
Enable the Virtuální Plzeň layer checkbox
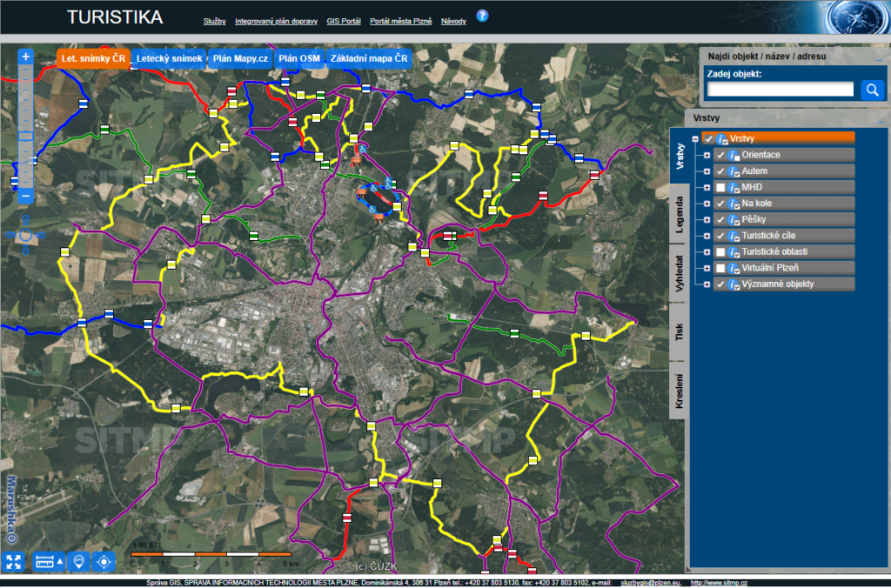point(720,268)
